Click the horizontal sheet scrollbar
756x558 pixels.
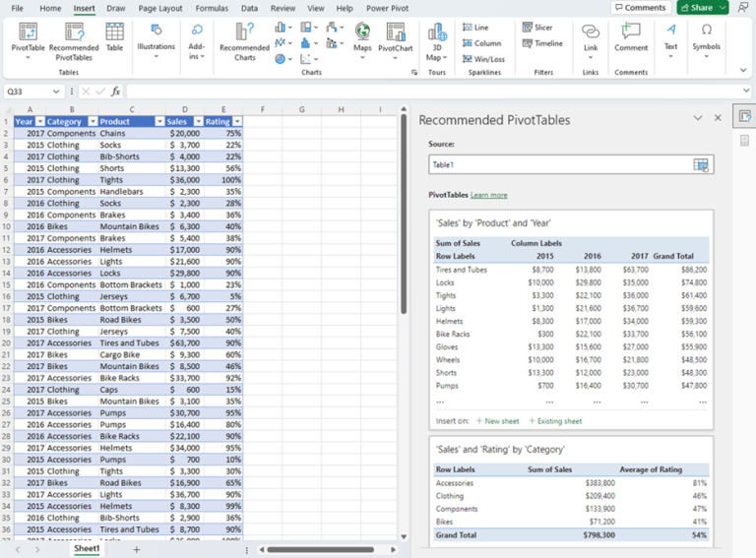tap(321, 550)
